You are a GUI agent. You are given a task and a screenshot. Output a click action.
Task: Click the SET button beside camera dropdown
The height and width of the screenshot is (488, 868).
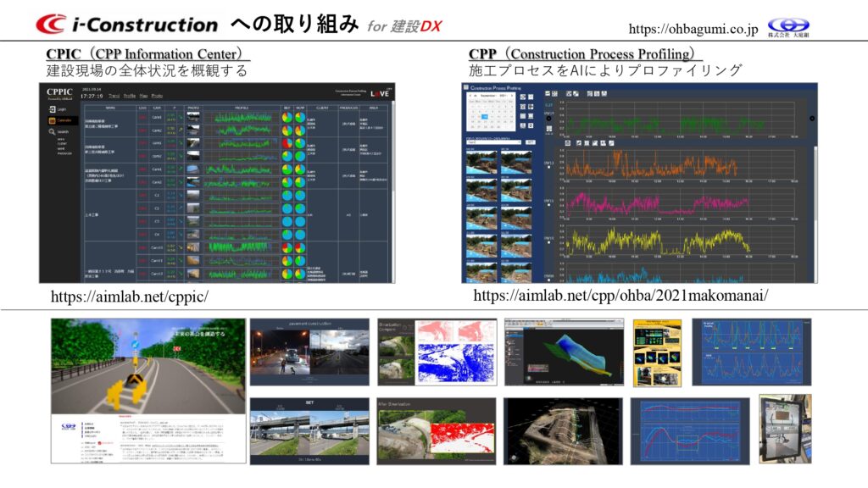point(529,142)
